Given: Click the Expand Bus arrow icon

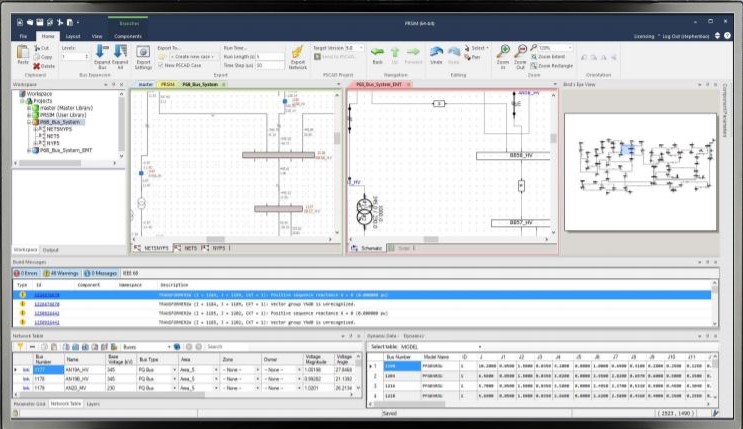Looking at the screenshot, I should [101, 51].
